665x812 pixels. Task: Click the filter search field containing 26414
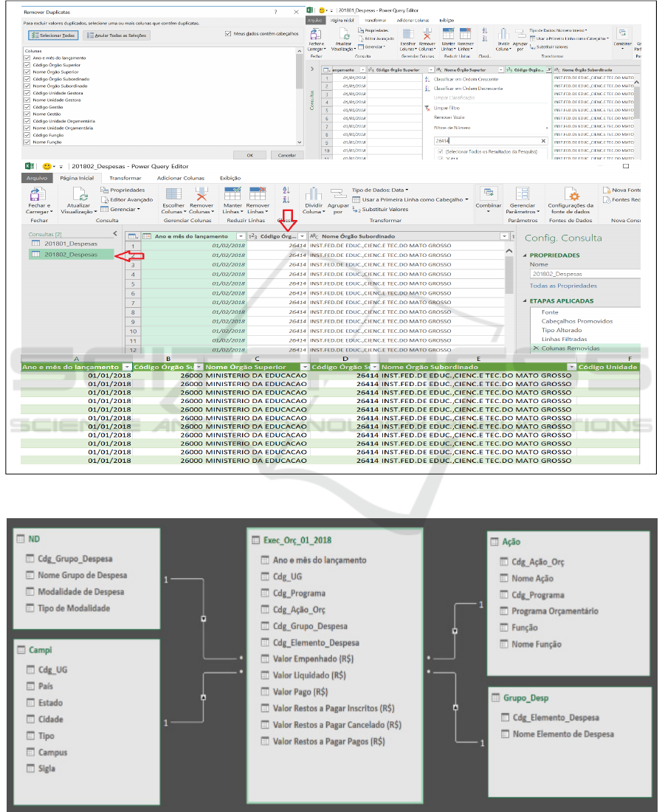click(487, 140)
